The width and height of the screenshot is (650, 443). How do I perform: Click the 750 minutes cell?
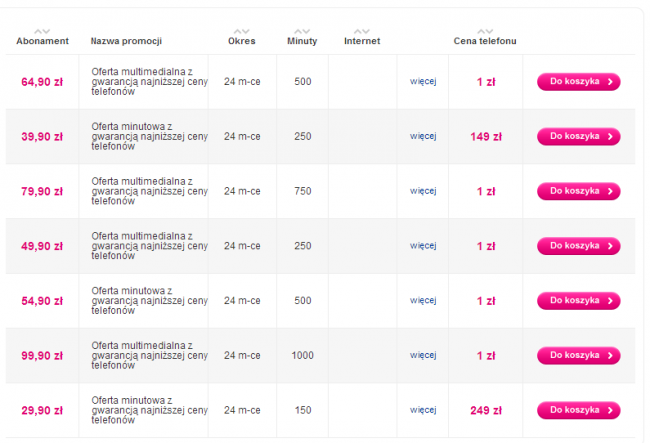303,191
